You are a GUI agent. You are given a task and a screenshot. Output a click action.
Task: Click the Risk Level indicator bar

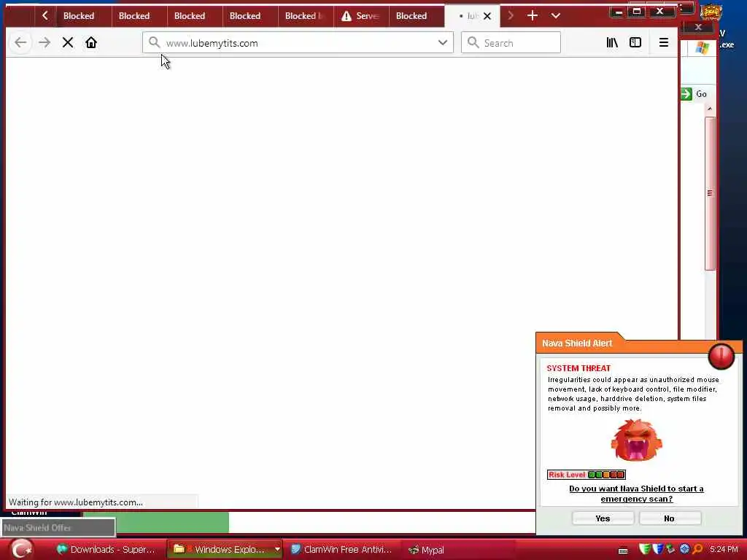pos(586,474)
